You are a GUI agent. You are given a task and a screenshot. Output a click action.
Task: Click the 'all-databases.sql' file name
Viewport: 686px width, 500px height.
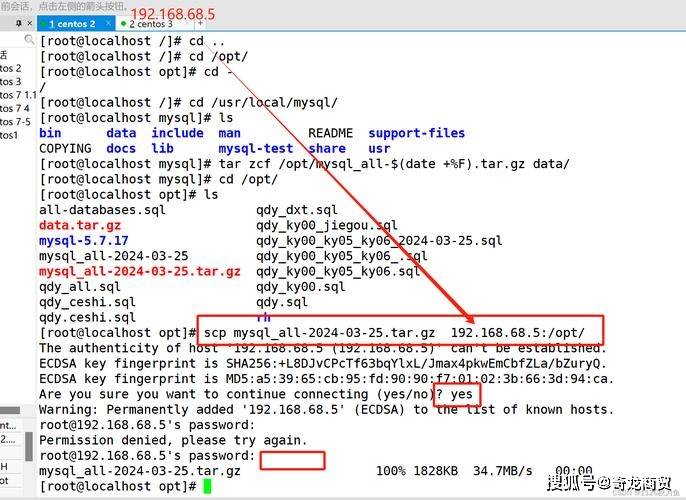point(102,210)
